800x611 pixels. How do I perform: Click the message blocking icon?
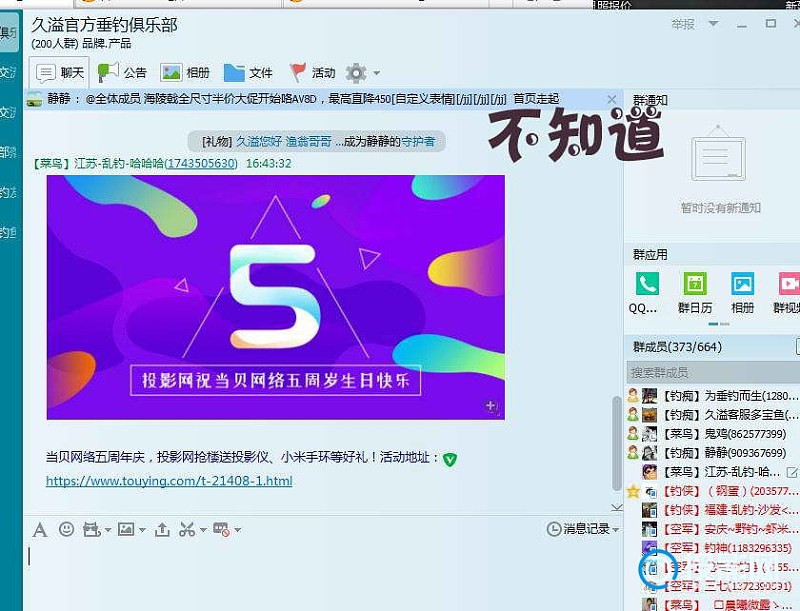pyautogui.click(x=221, y=530)
